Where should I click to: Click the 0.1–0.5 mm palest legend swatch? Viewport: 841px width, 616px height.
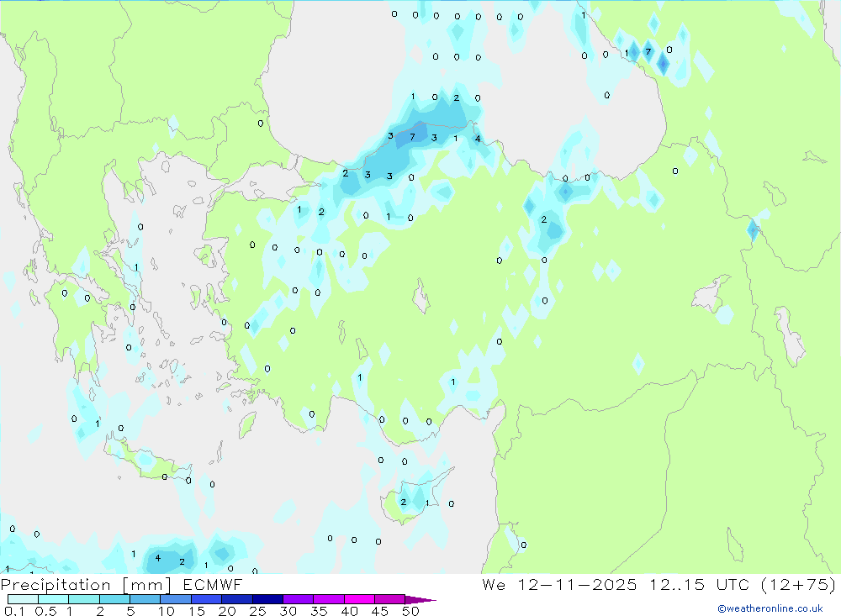pyautogui.click(x=23, y=599)
